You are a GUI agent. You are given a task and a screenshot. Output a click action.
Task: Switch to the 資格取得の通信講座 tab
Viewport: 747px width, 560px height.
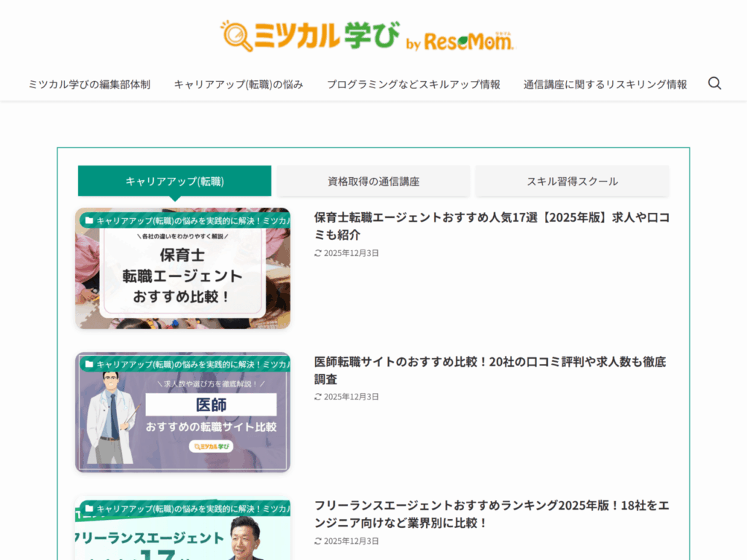(373, 181)
